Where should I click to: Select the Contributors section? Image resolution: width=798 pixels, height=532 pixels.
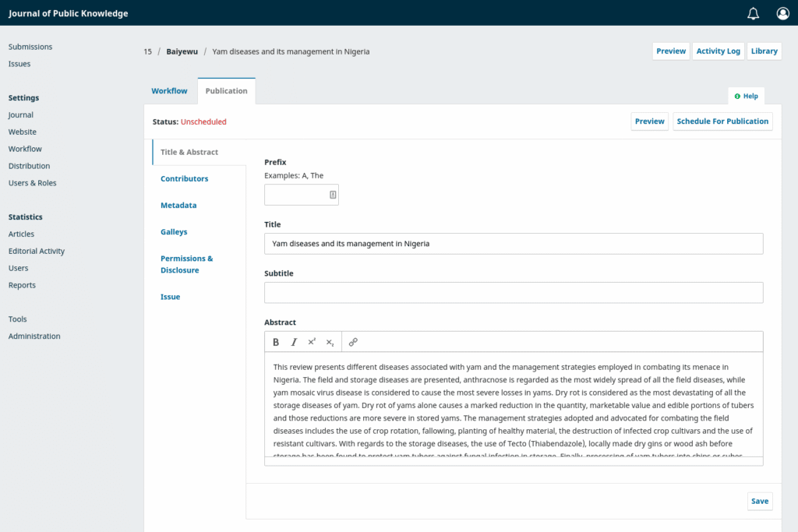(184, 178)
